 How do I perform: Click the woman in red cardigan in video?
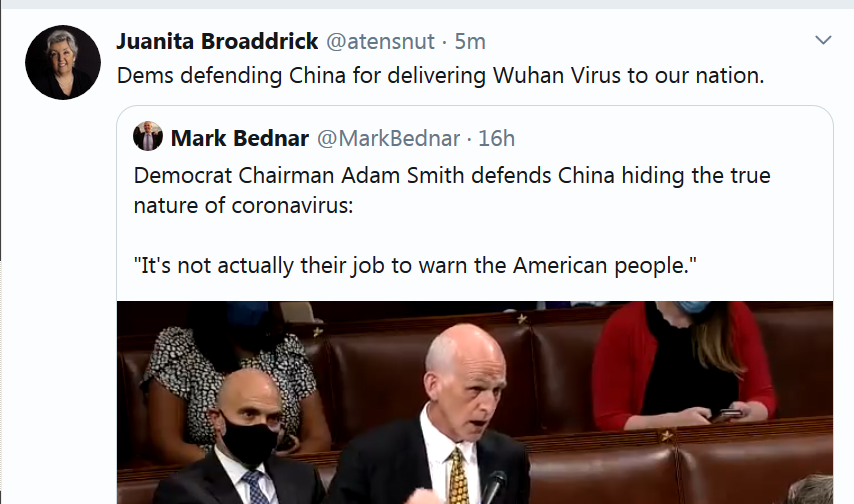pos(684,365)
